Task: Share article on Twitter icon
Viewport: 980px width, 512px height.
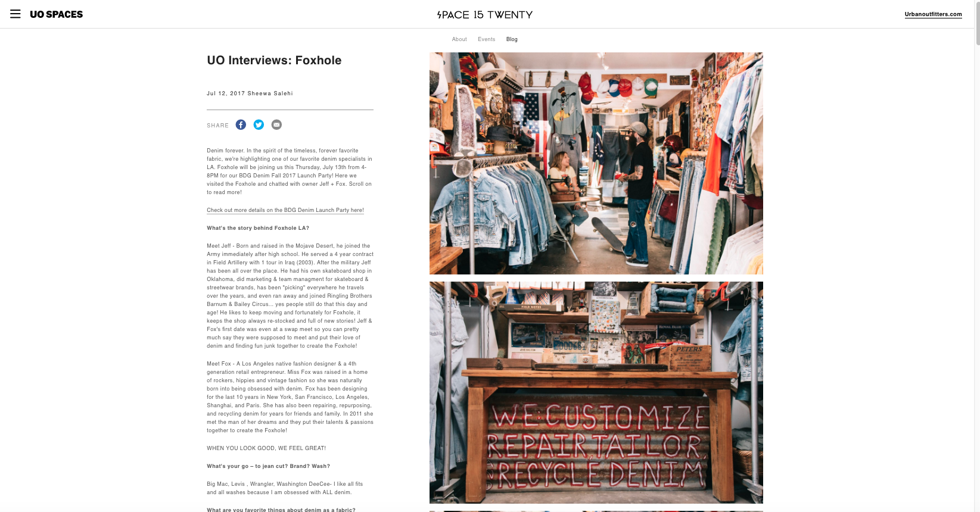Action: [x=259, y=124]
